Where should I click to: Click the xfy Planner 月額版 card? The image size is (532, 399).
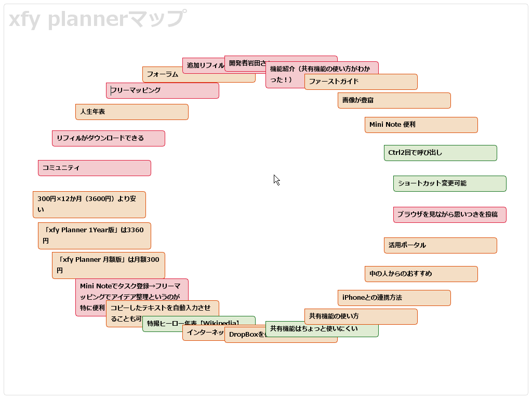pyautogui.click(x=109, y=265)
